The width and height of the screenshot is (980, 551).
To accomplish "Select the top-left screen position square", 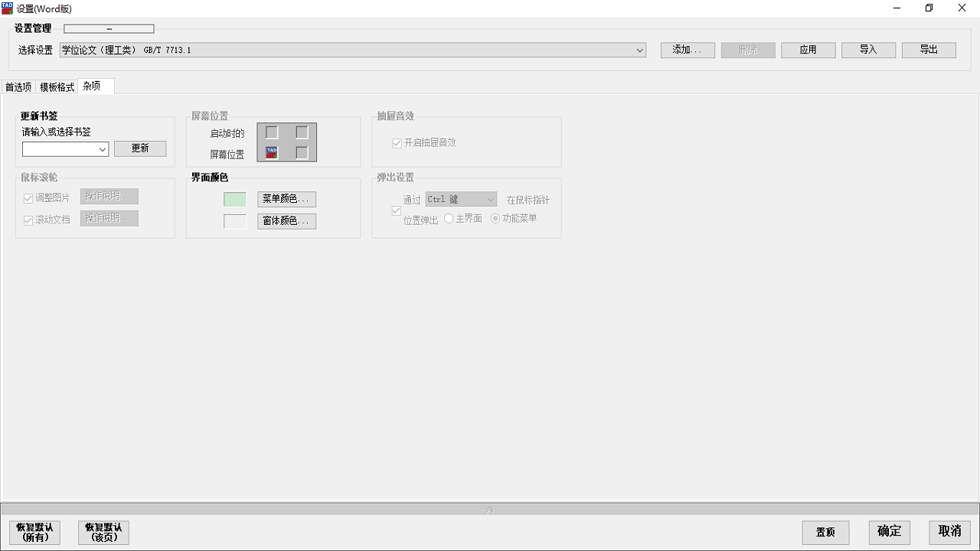I will point(272,132).
